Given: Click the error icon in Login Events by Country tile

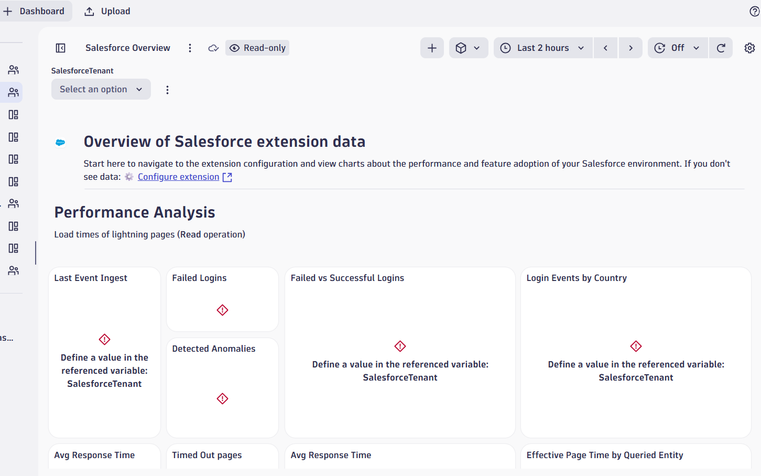Looking at the screenshot, I should [636, 346].
